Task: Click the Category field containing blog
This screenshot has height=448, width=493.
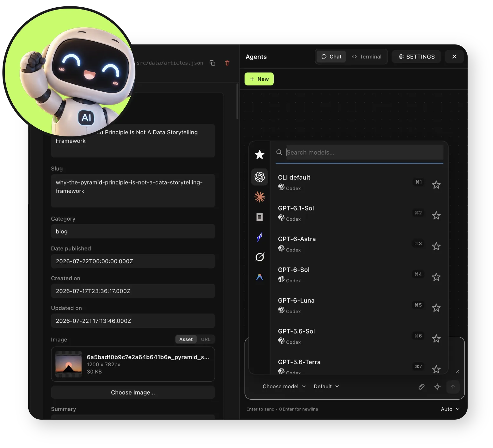Action: click(133, 231)
